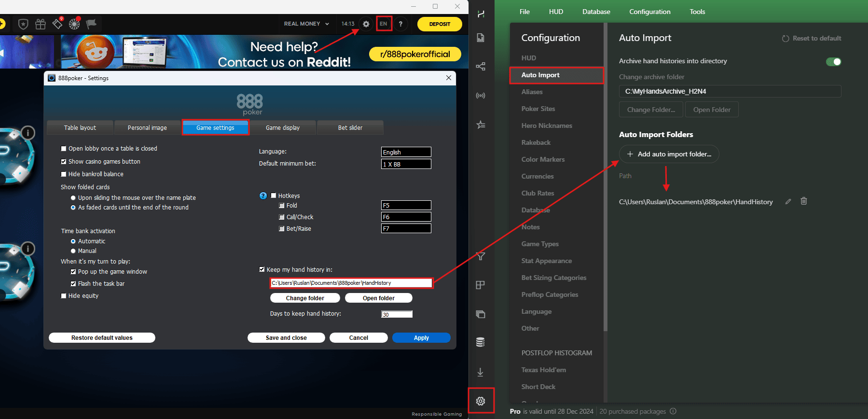Image resolution: width=868 pixels, height=419 pixels.
Task: Toggle Flash the task bar checkbox
Action: point(73,284)
